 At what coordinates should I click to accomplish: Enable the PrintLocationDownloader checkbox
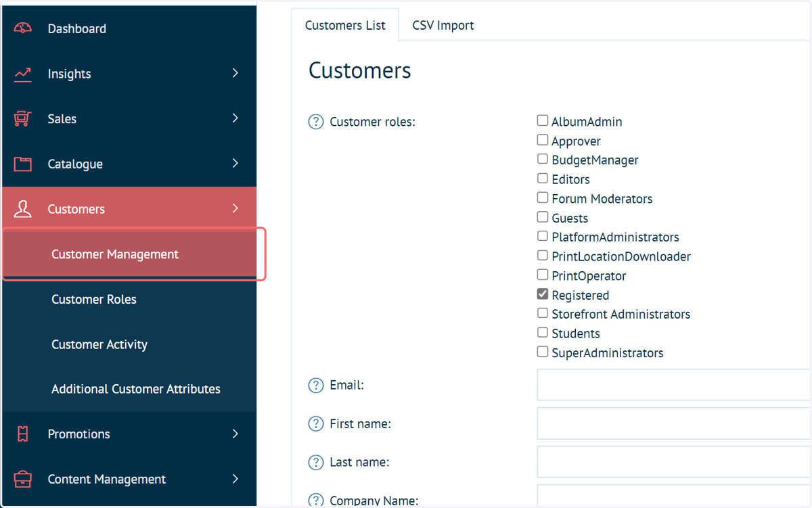click(543, 256)
